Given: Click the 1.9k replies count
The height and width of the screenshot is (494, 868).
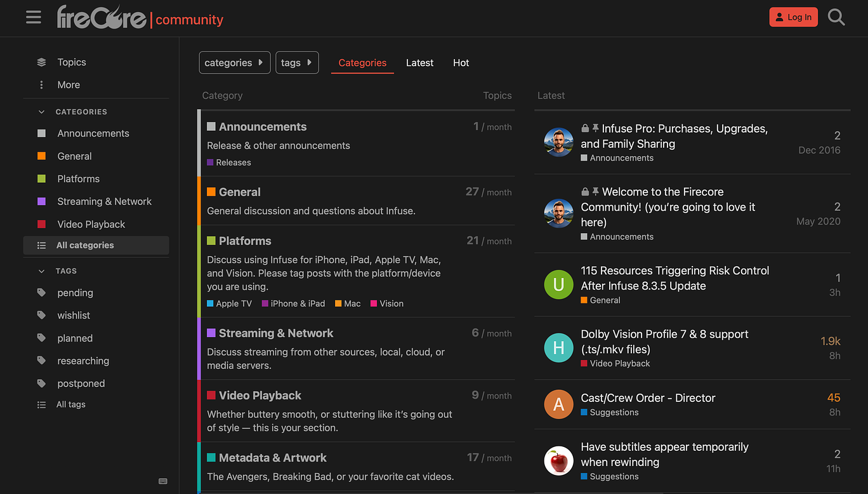Looking at the screenshot, I should 831,341.
